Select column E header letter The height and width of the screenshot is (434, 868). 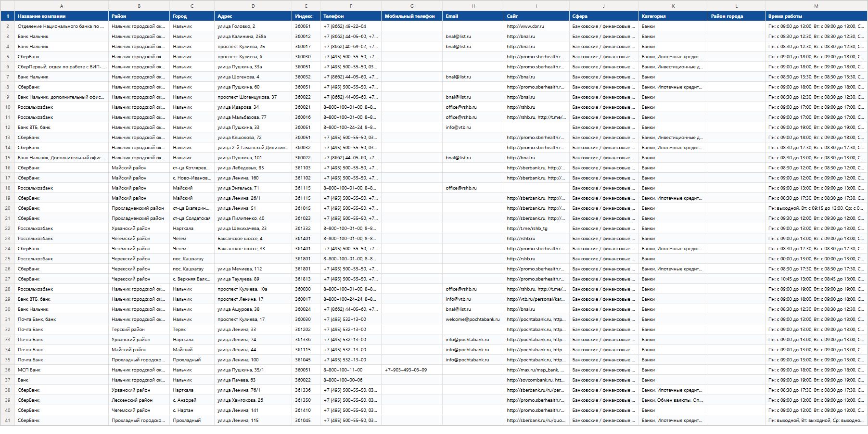[306, 6]
